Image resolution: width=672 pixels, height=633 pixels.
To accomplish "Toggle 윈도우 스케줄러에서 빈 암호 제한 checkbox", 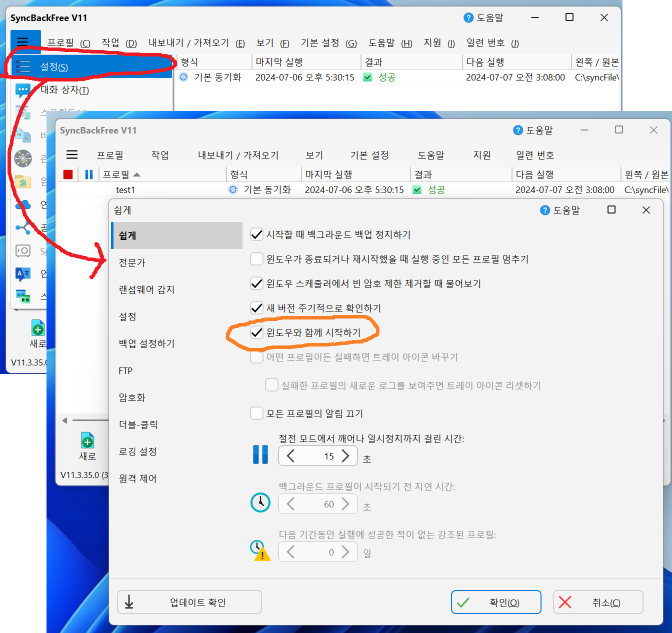I will click(x=256, y=283).
